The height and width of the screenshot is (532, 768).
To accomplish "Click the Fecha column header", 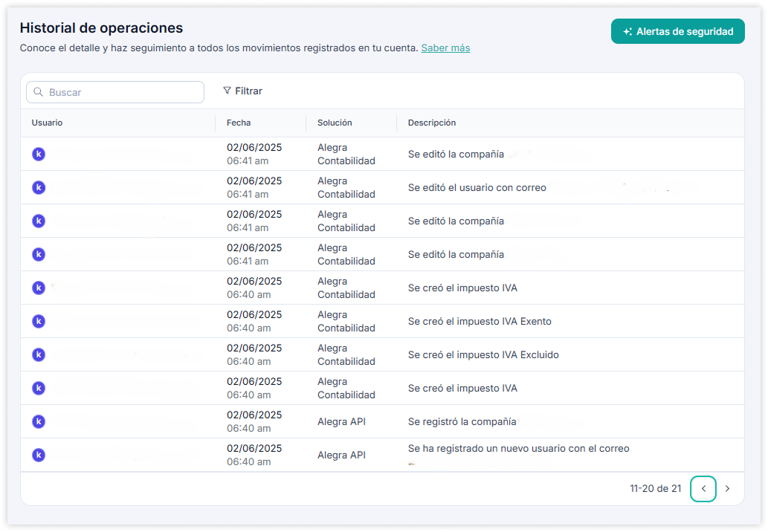I will click(239, 123).
